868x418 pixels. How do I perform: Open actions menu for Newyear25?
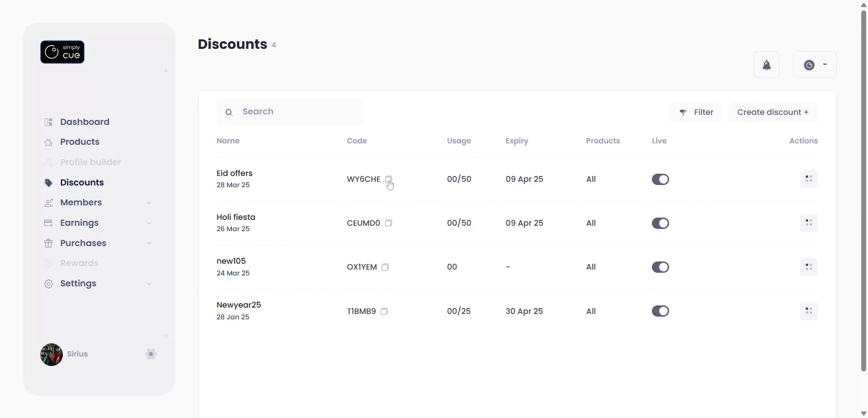(x=809, y=311)
